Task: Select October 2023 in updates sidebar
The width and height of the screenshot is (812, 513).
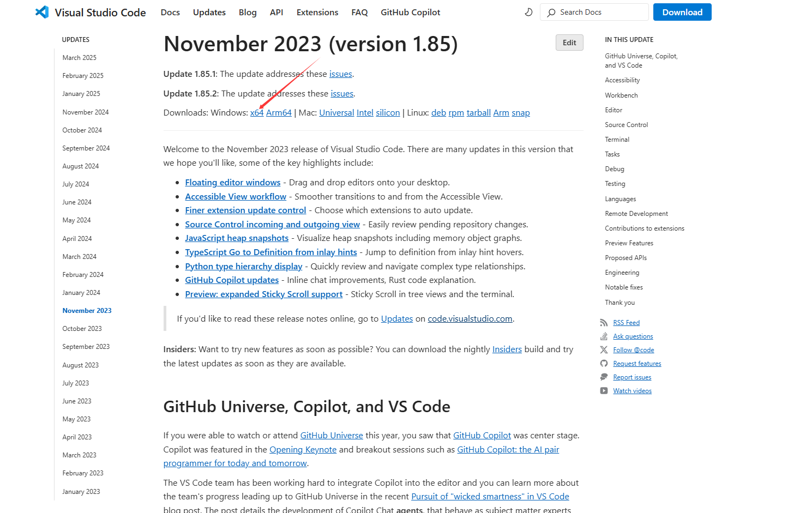Action: point(82,329)
